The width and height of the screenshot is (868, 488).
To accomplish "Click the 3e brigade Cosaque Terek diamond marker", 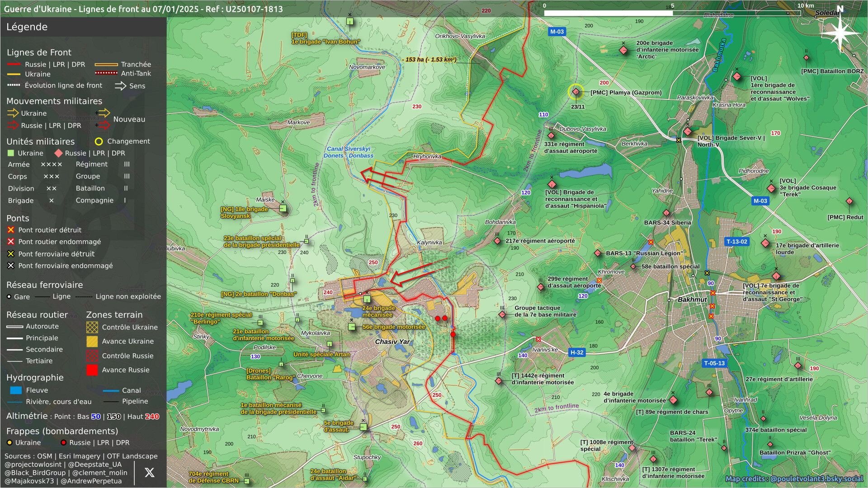I will (771, 188).
